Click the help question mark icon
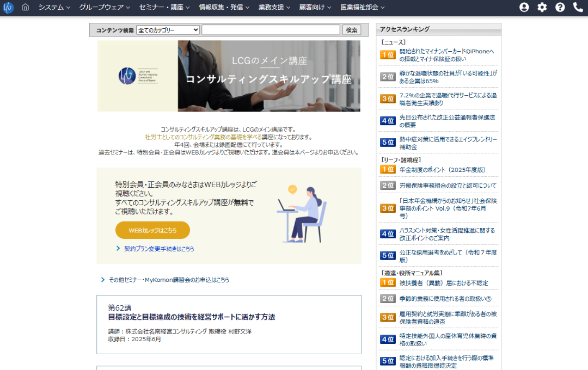Image resolution: width=588 pixels, height=370 pixels. click(x=560, y=7)
